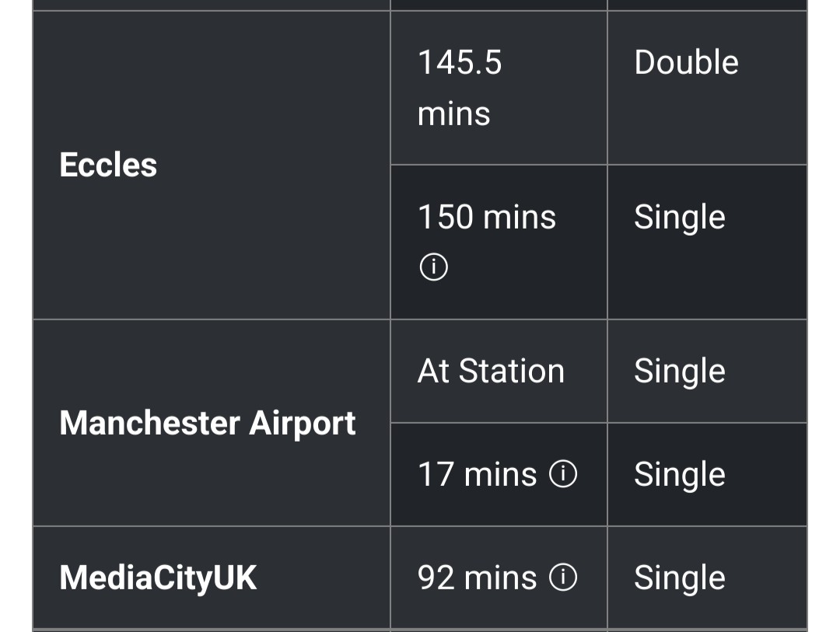Tap the info icon next to 92 mins

(563, 577)
